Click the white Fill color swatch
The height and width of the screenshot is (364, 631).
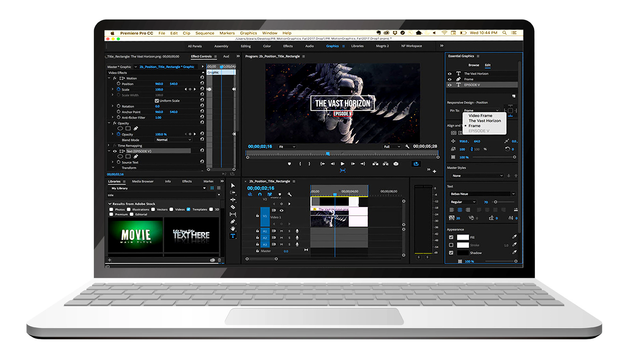463,237
